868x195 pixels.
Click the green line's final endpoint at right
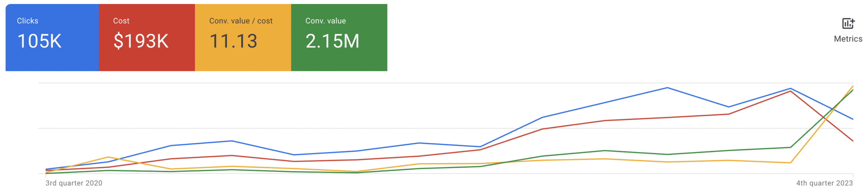tap(853, 90)
